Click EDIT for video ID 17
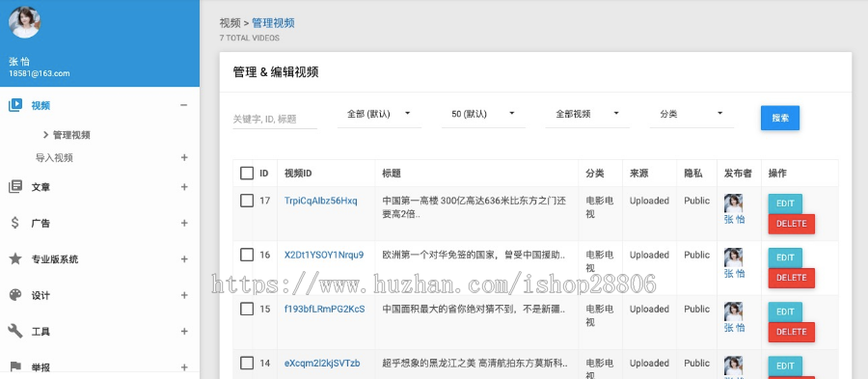 785,203
